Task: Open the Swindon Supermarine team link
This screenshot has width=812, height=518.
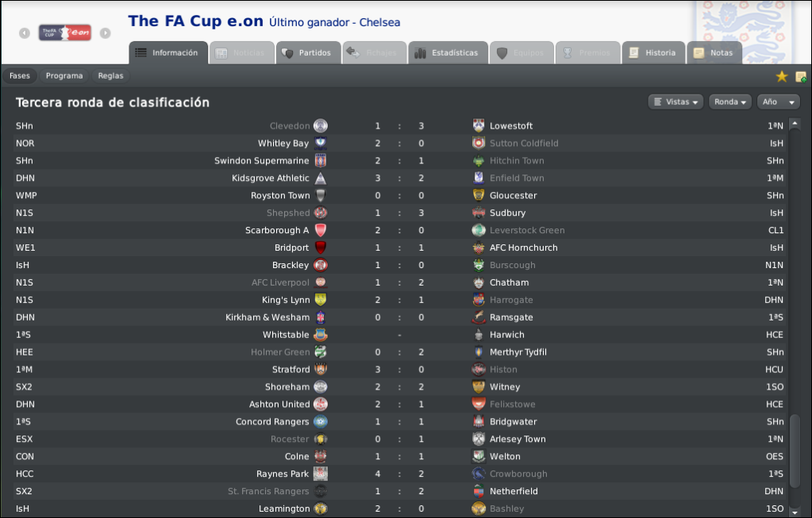Action: pos(261,161)
